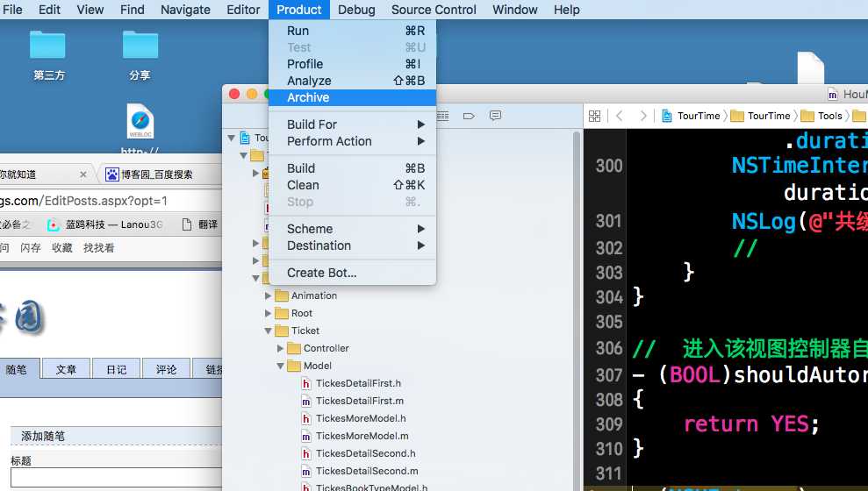Go back with the left arrow in jump bar
The width and height of the screenshot is (868, 491).
coord(620,116)
